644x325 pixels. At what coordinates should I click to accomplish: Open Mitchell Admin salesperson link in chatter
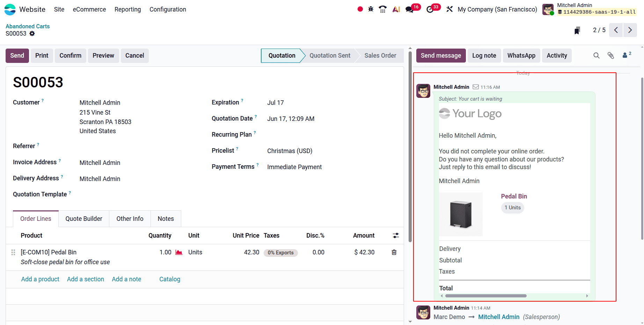(499, 317)
